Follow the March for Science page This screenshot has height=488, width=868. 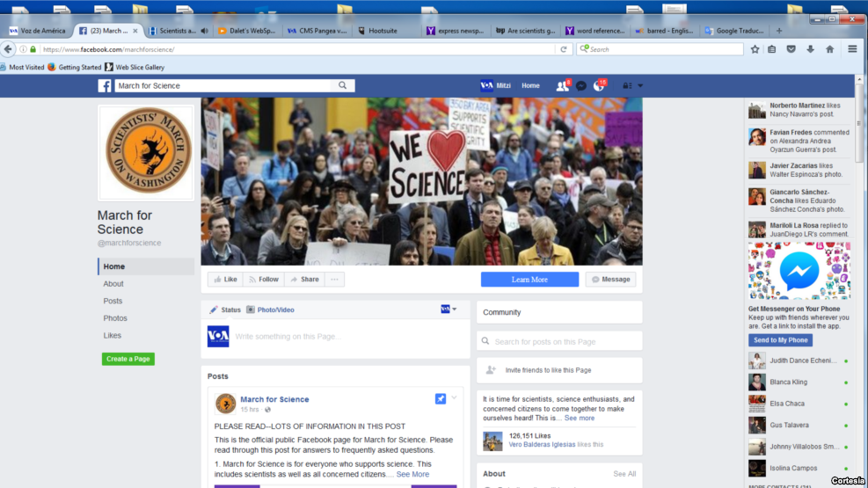tap(264, 280)
